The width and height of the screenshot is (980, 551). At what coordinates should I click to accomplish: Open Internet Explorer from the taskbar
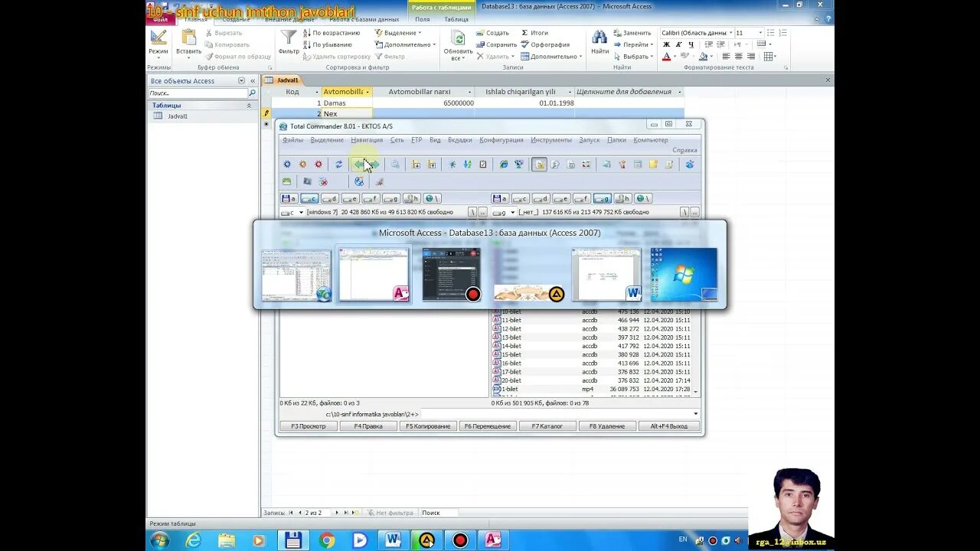click(194, 540)
